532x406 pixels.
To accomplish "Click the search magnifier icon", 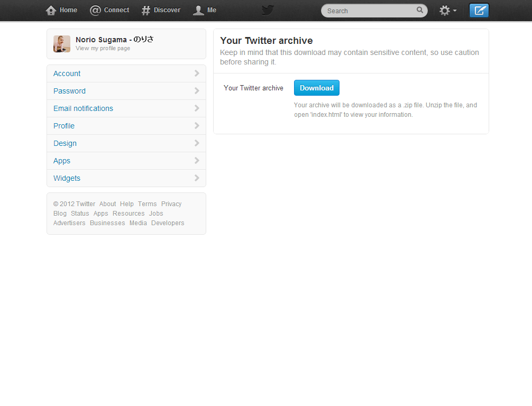I will tap(420, 10).
